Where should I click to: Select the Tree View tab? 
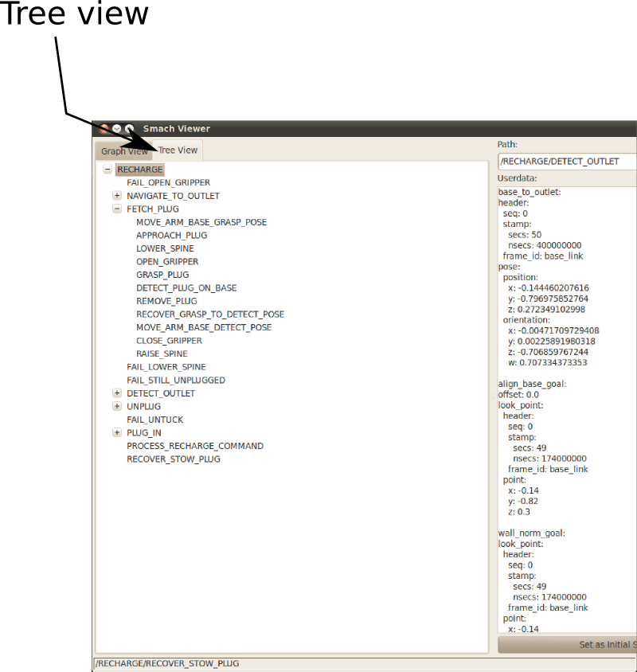(178, 150)
